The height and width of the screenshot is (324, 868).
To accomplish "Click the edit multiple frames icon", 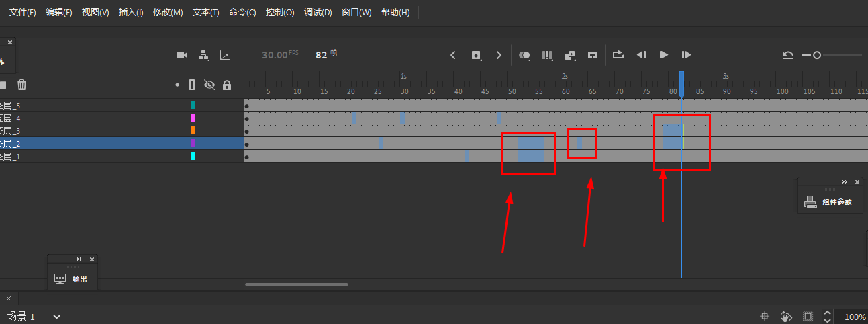I will 547,55.
